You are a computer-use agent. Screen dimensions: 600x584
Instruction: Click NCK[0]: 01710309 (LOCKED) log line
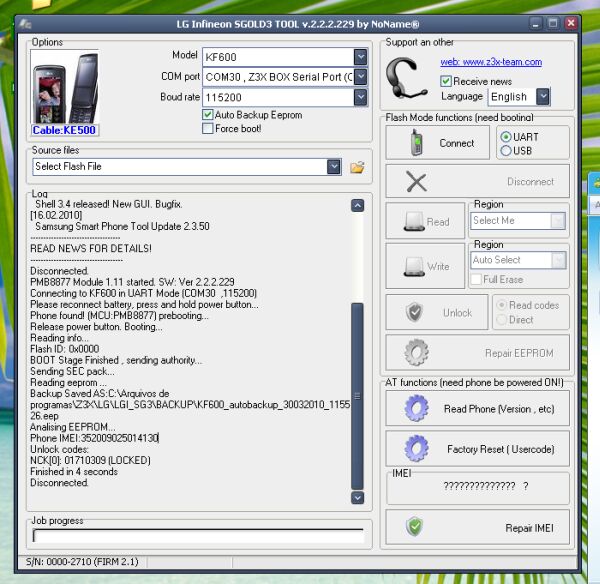pos(90,460)
